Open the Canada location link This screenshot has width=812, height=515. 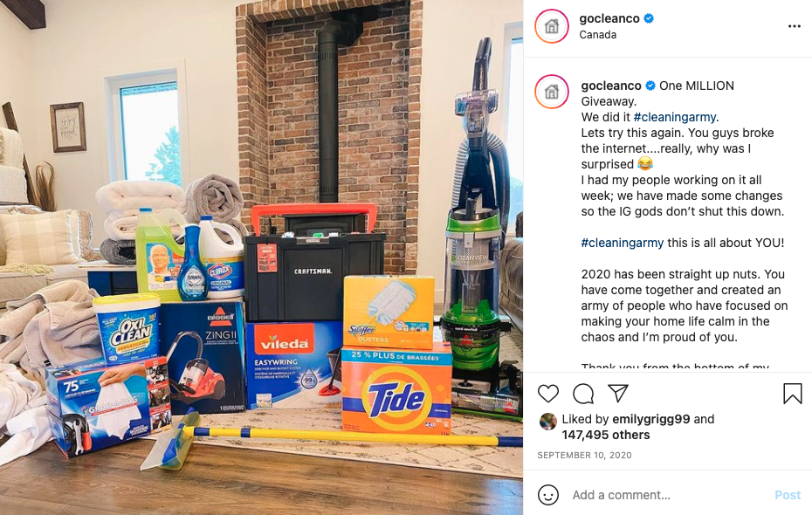pos(597,35)
